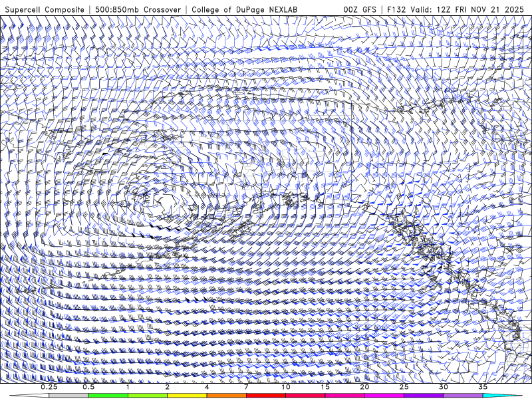Select the gray 0.25–0.5 colorbar segment
The height and width of the screenshot is (399, 532).
click(x=68, y=396)
